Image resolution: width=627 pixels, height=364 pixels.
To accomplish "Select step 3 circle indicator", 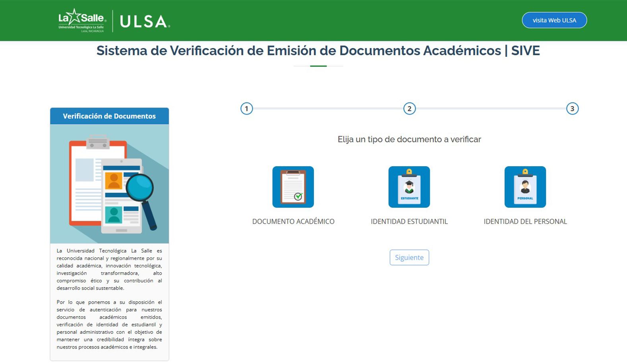I will [x=572, y=108].
